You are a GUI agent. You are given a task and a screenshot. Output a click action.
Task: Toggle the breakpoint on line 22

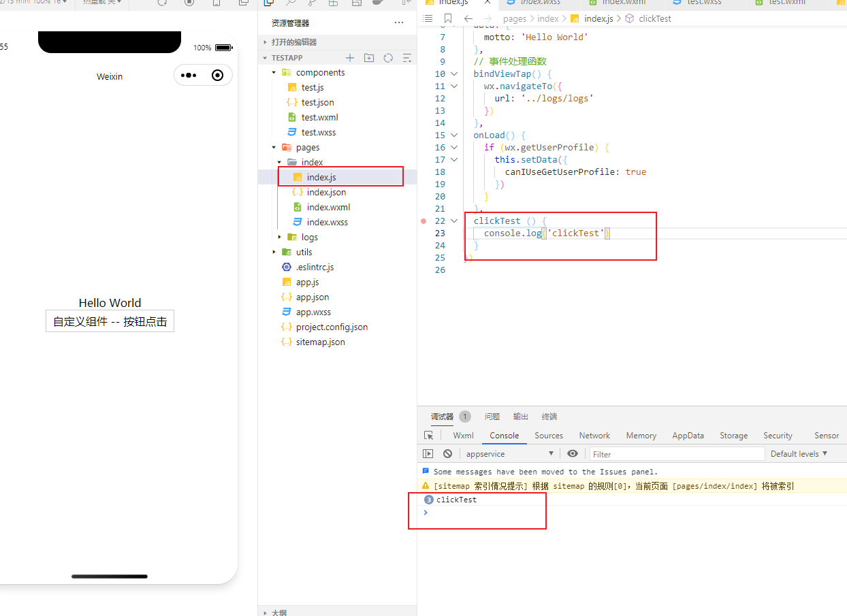[423, 221]
